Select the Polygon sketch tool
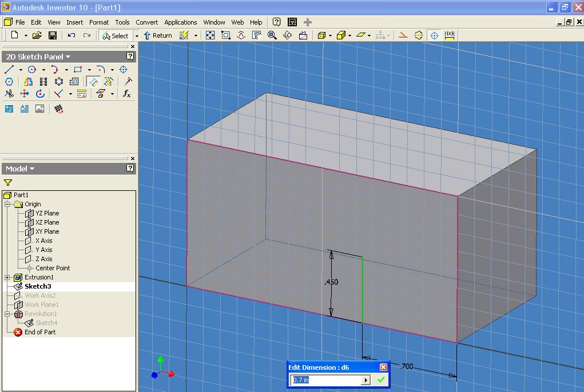This screenshot has width=584, height=392. (x=9, y=82)
